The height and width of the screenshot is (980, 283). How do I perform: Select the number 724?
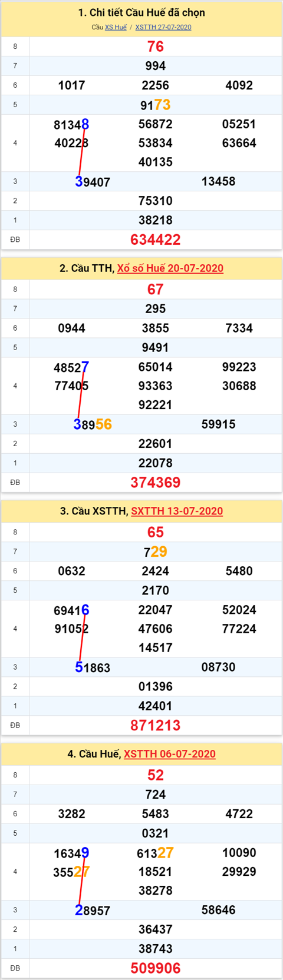pyautogui.click(x=156, y=795)
